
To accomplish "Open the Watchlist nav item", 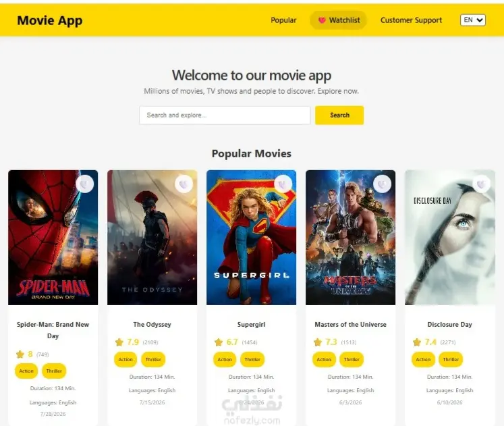I will [339, 20].
